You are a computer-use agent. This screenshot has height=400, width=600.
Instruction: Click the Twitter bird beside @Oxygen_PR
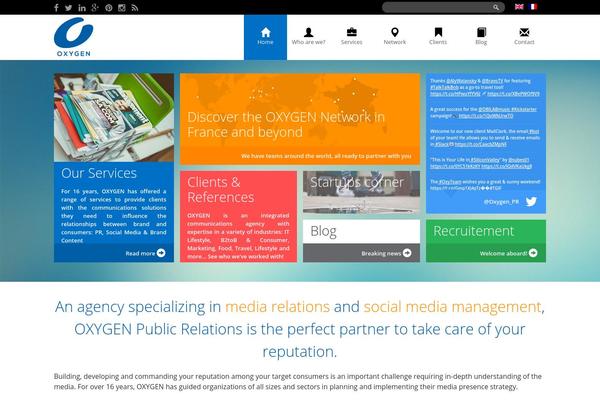coord(531,201)
